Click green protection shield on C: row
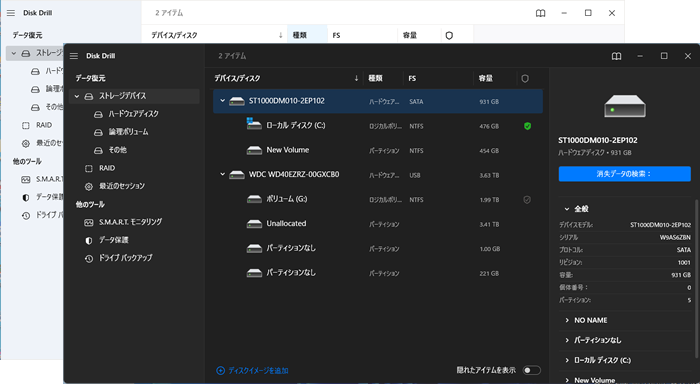Image resolution: width=700 pixels, height=384 pixels. coord(527,126)
